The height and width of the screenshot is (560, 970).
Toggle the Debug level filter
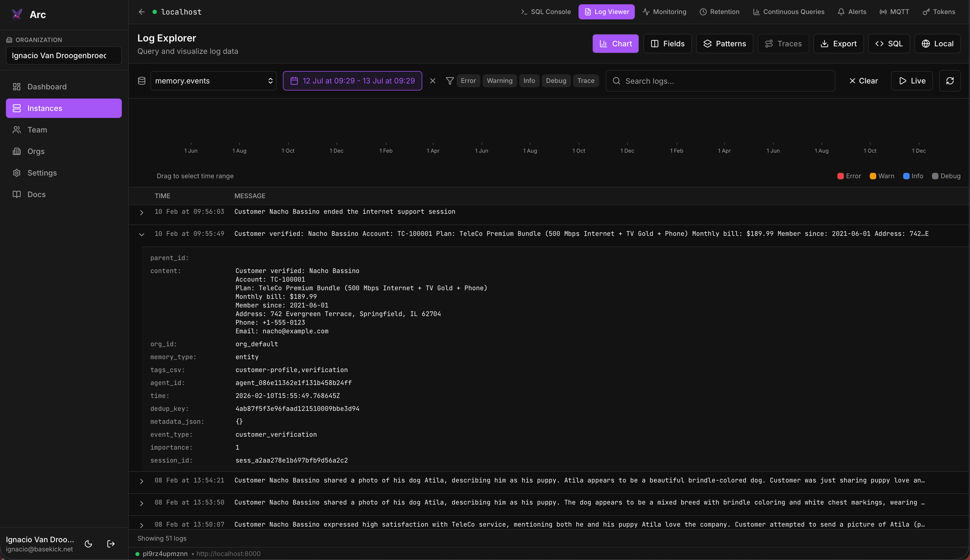(x=556, y=81)
